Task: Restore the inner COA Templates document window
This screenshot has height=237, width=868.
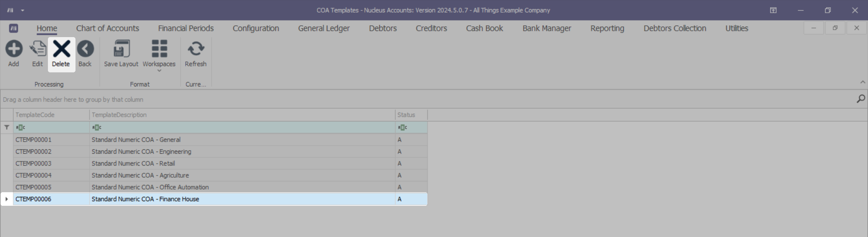Action: tap(835, 28)
